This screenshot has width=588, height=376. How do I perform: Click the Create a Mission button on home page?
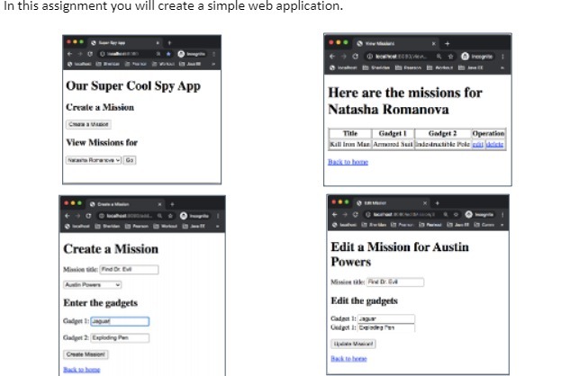click(x=88, y=124)
